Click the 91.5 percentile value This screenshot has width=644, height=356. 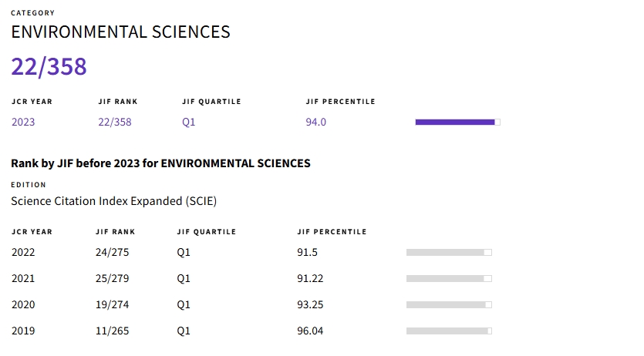click(307, 252)
